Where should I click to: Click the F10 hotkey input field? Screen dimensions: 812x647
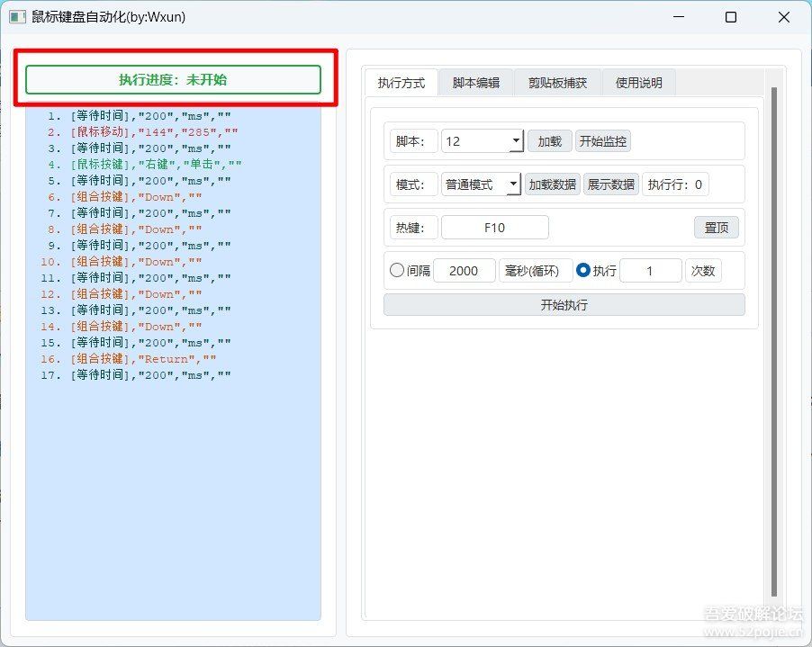(x=494, y=228)
